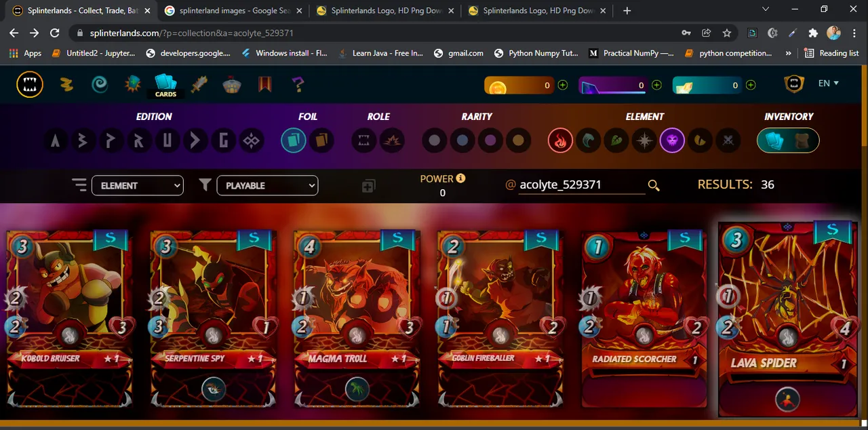Open the red banner icon in navigation
The height and width of the screenshot is (430, 868).
[x=264, y=85]
